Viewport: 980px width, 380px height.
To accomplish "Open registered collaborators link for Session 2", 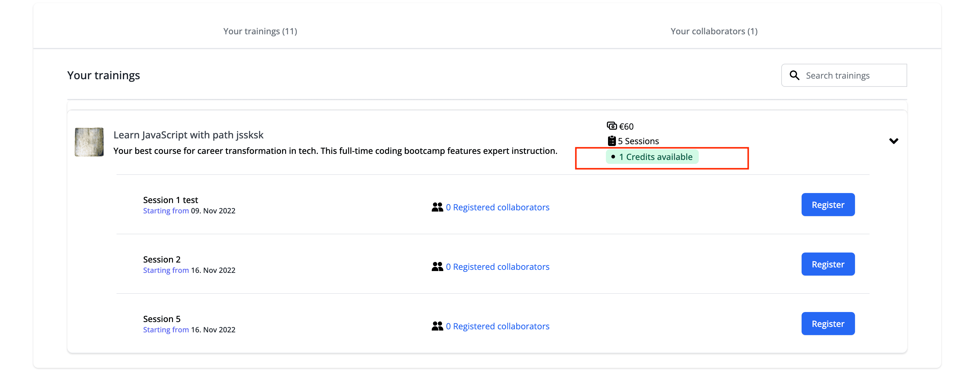I will 497,266.
